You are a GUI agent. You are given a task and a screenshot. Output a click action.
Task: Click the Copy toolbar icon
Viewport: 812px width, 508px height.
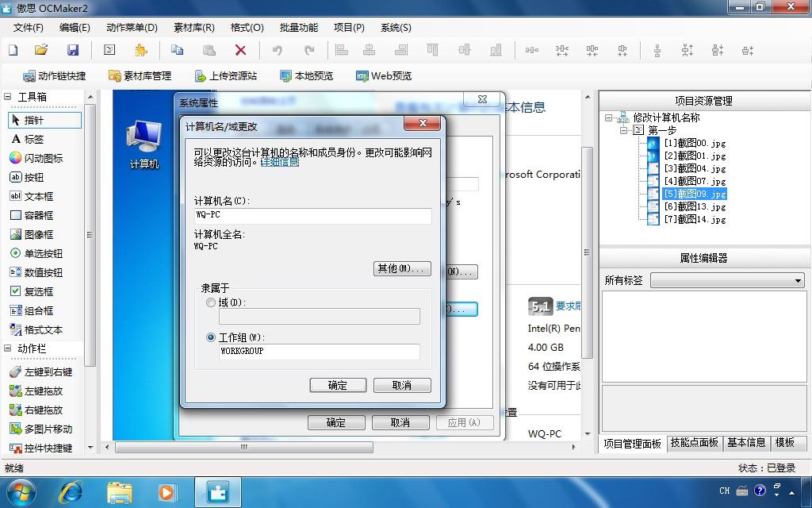pos(177,50)
